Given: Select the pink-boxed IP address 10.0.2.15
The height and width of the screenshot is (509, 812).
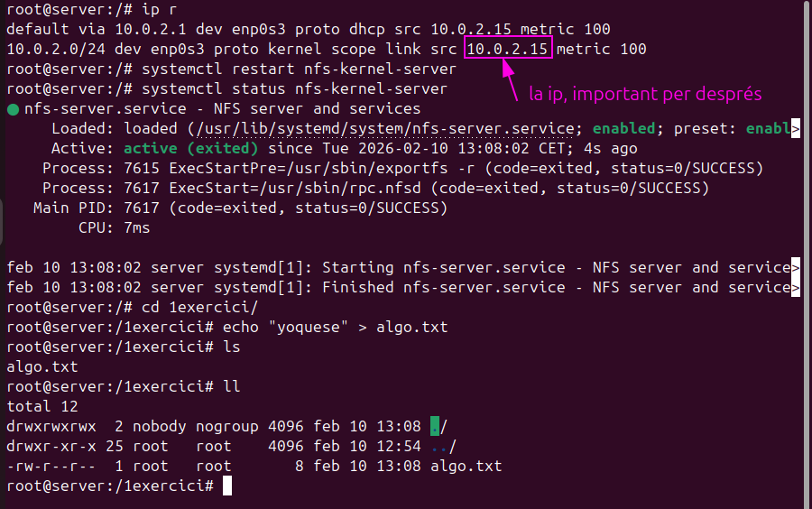Looking at the screenshot, I should pos(507,49).
